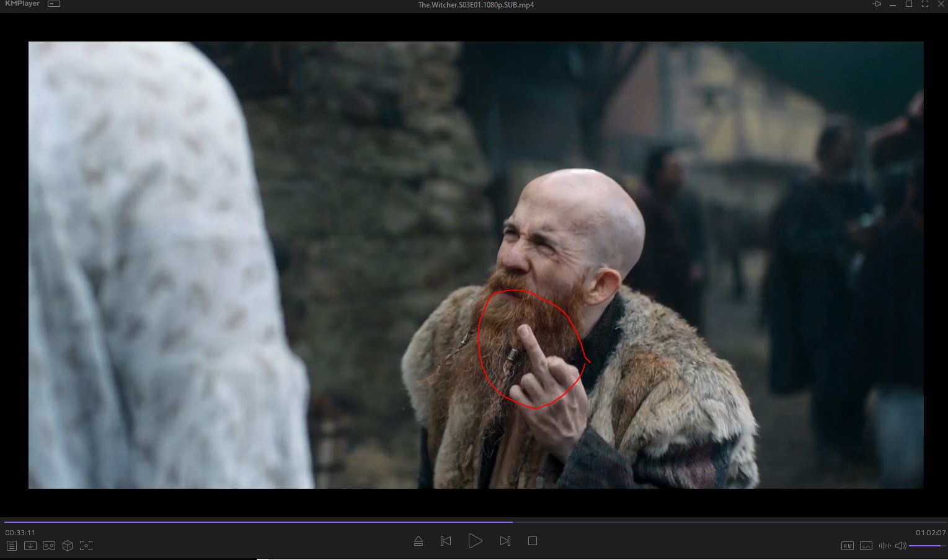Screen dimensions: 948x560
Task: Click the screen capture icon
Action: click(86, 546)
